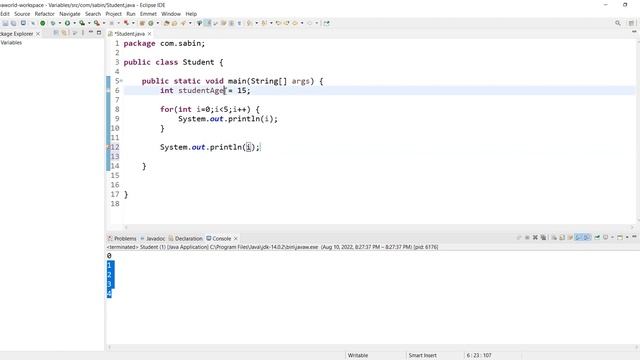Click the Pin Console icon
This screenshot has width=640, height=360.
coord(597,237)
